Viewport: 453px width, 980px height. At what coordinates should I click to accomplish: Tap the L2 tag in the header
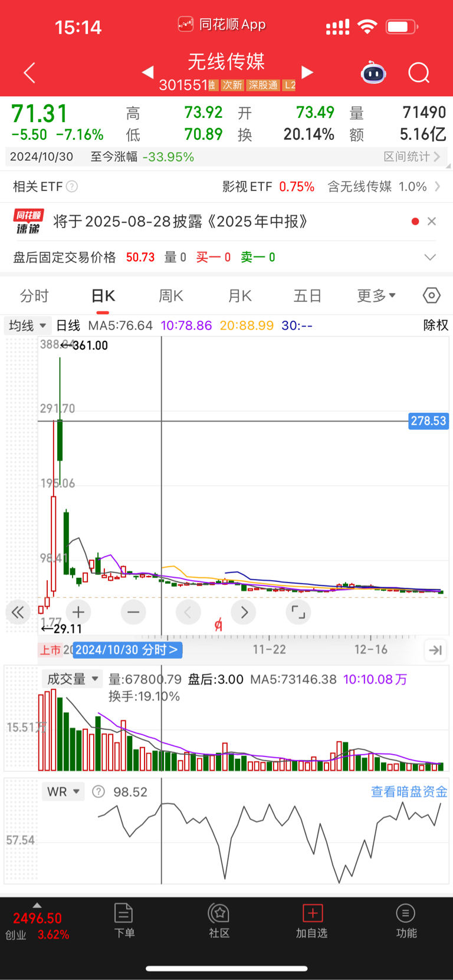click(x=289, y=85)
